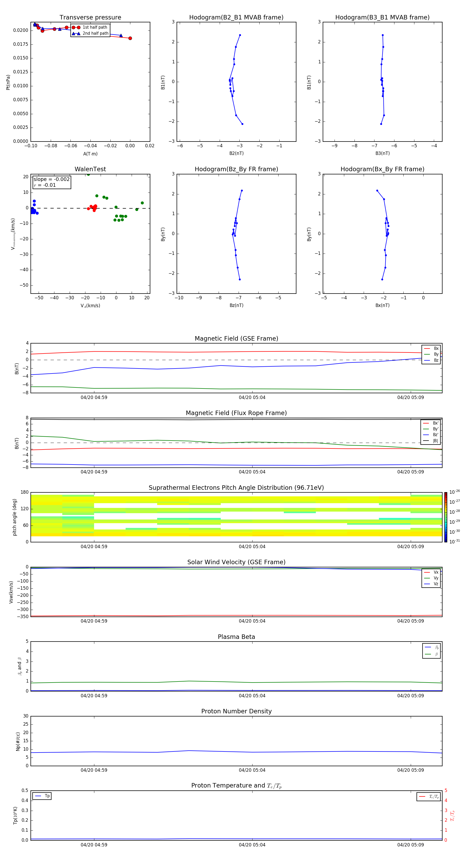Viewport: 473px width, 868px height.
Task: Click the pitch angle spectrogram heatmap
Action: pyautogui.click(x=236, y=517)
